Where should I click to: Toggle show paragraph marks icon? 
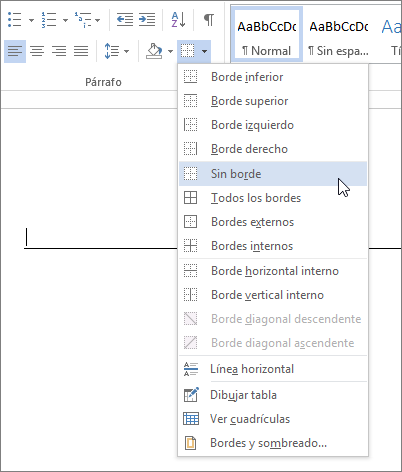[x=209, y=20]
